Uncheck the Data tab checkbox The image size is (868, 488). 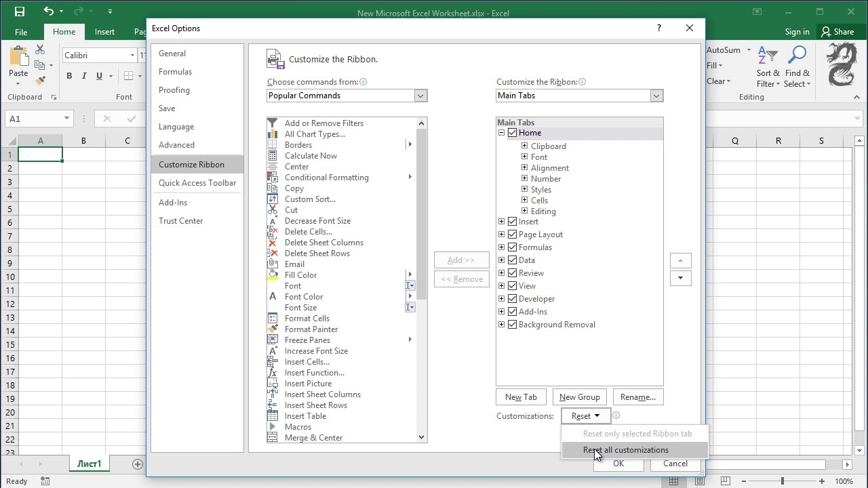512,260
